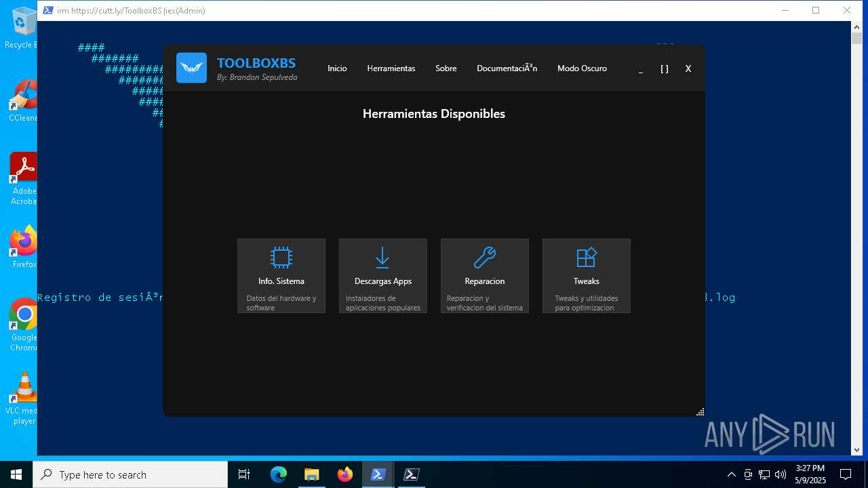Image resolution: width=868 pixels, height=488 pixels.
Task: Open the notification center icon
Action: pyautogui.click(x=846, y=474)
